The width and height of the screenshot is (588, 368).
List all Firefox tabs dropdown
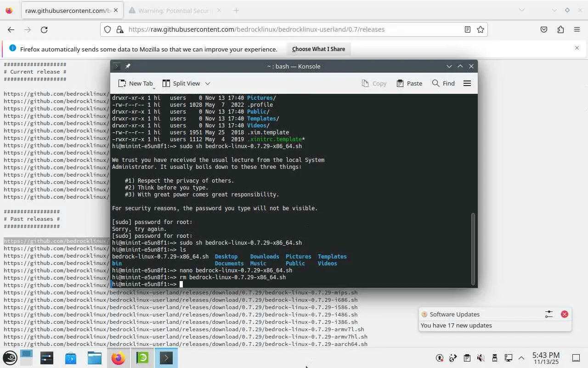(x=522, y=10)
